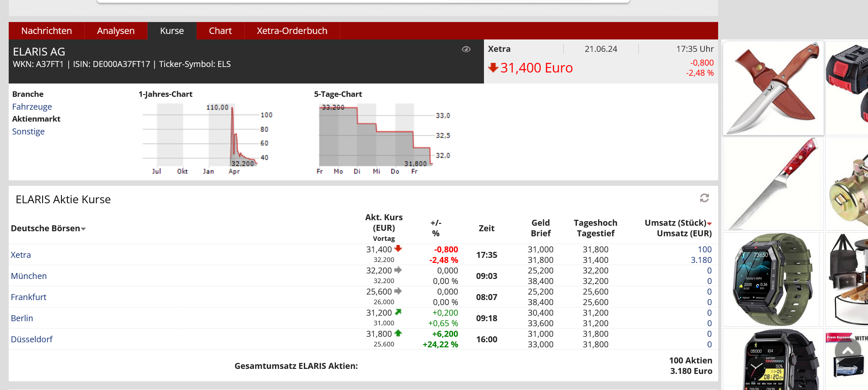Screen dimensions: 868x390
Task: Click the green diagonal arrow in Berlin row
Action: (x=398, y=312)
